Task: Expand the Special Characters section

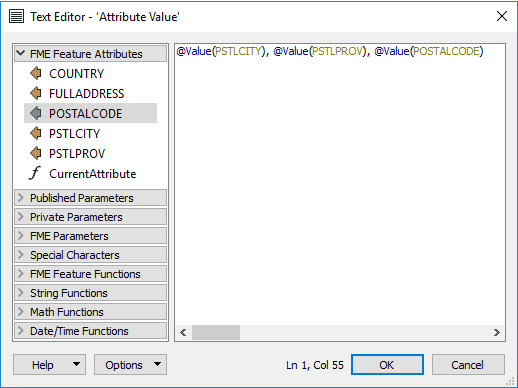Action: (x=90, y=255)
